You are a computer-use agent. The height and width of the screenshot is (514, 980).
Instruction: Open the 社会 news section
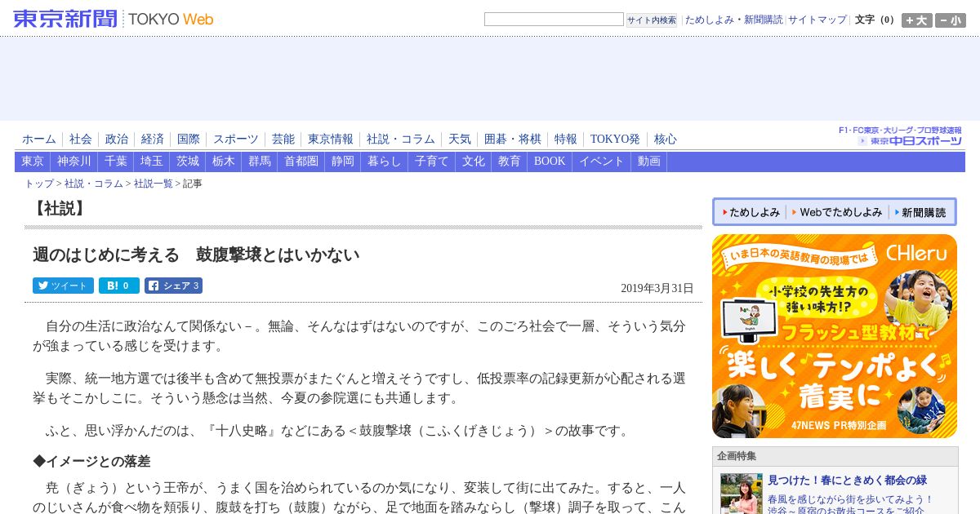pyautogui.click(x=81, y=140)
